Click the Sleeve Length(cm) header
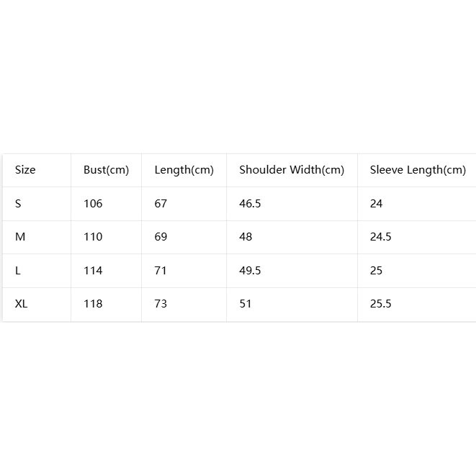This screenshot has width=476, height=476. (x=418, y=170)
